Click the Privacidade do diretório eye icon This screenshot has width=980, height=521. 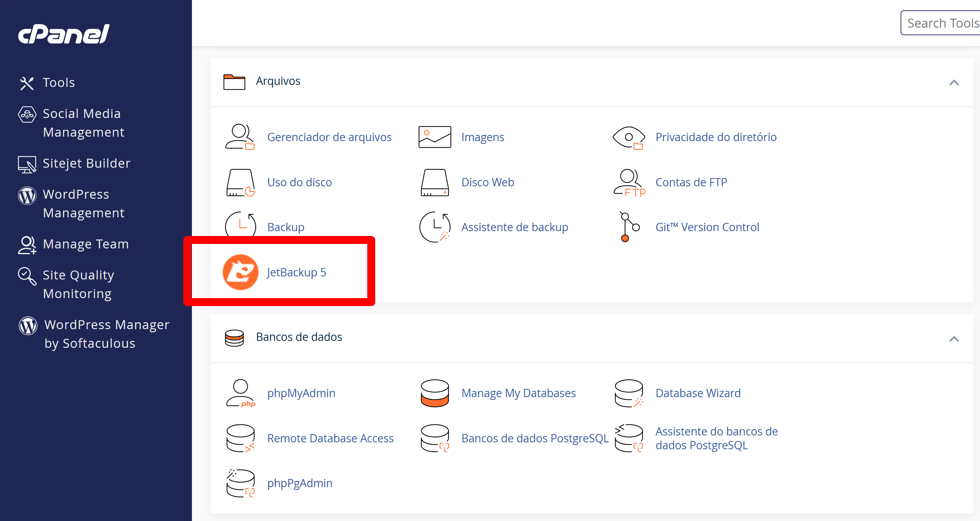[629, 137]
